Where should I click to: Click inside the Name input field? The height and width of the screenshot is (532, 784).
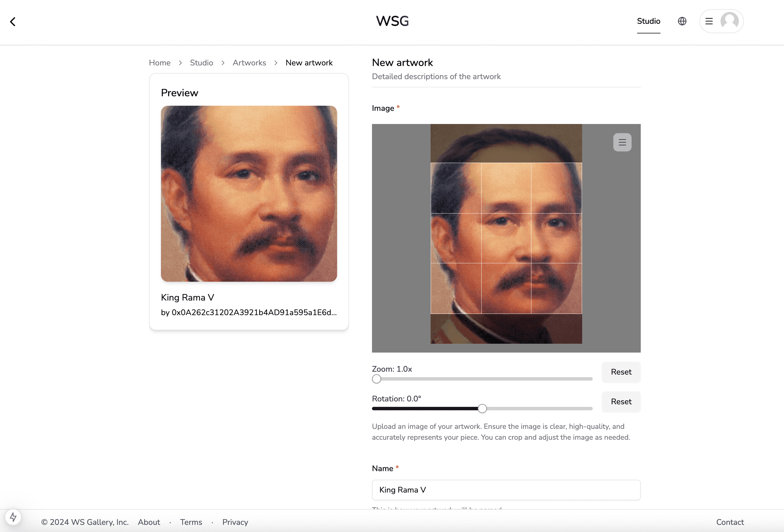click(506, 490)
